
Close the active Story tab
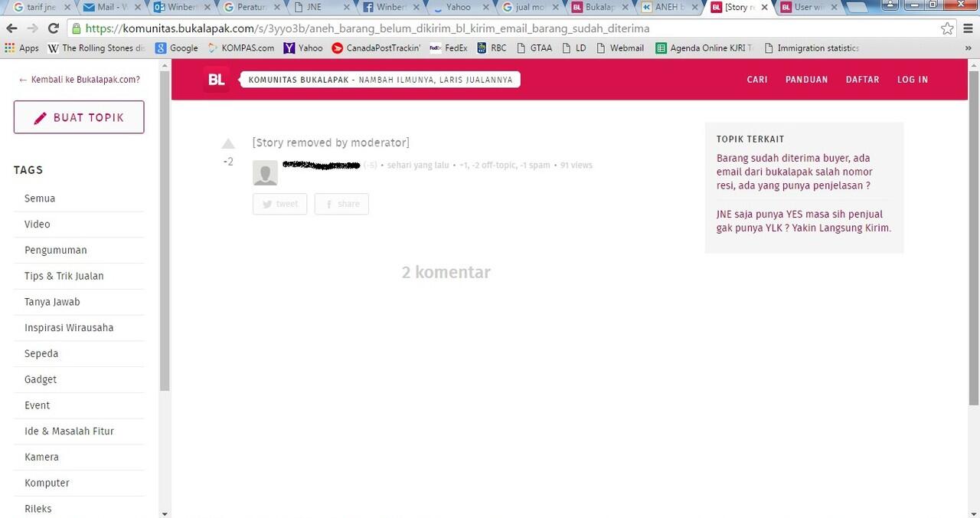tap(764, 7)
